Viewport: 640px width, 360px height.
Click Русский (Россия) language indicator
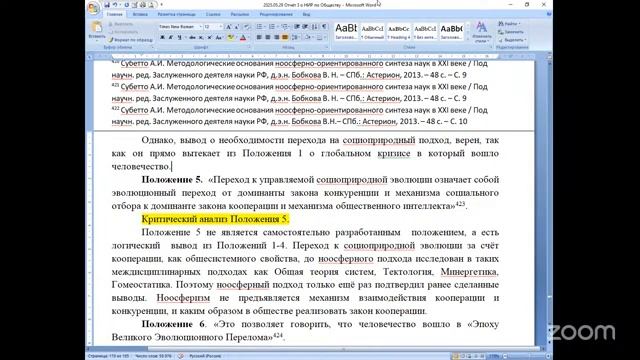tap(205, 356)
